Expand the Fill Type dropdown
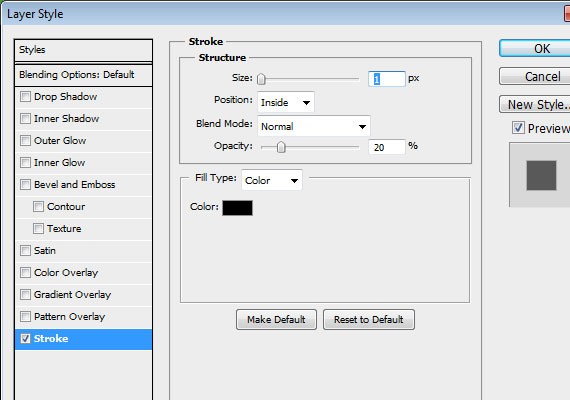The image size is (570, 400). click(x=272, y=180)
